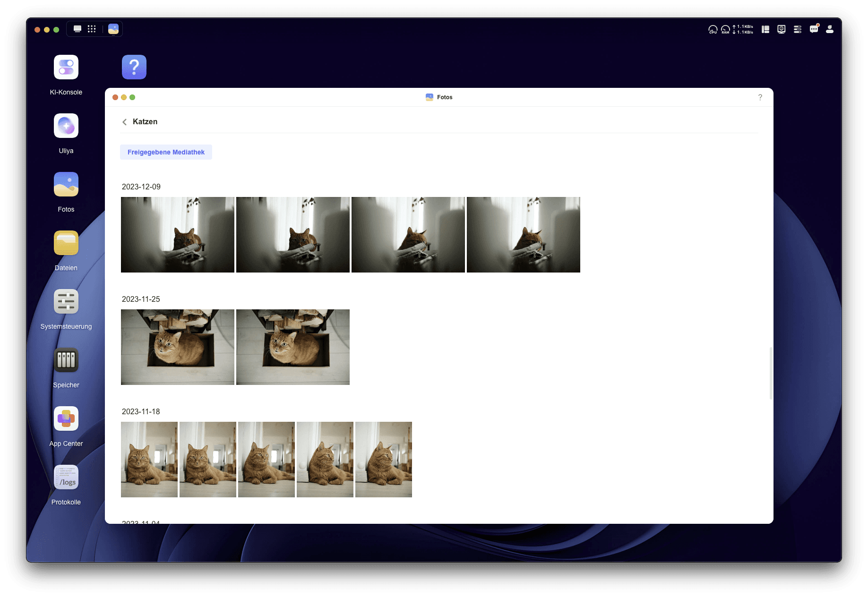The image size is (868, 597).
Task: Click the "2023-11-18" date heading
Action: (x=141, y=411)
